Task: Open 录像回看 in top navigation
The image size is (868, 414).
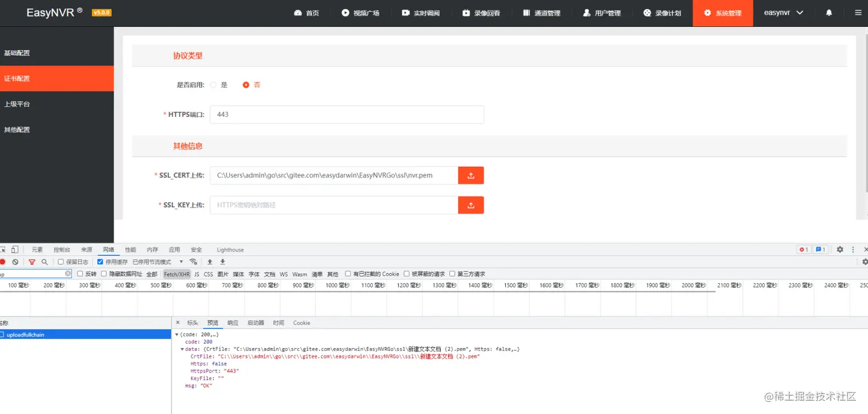Action: click(481, 13)
